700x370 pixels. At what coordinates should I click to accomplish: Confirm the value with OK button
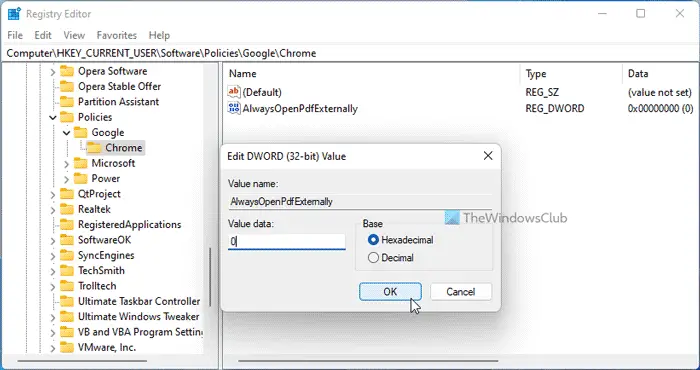tap(390, 292)
